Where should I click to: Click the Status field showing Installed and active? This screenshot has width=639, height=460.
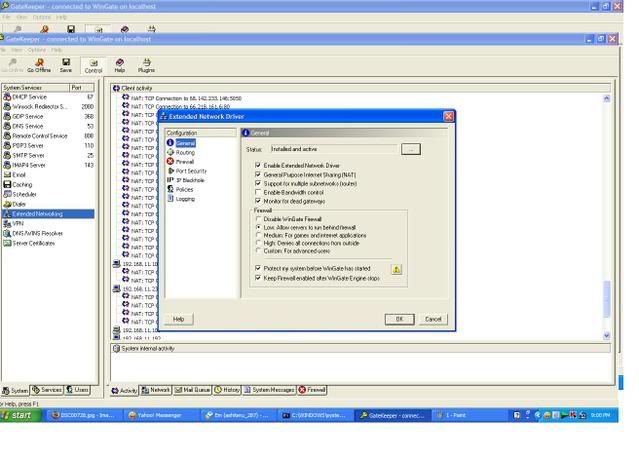coord(333,149)
